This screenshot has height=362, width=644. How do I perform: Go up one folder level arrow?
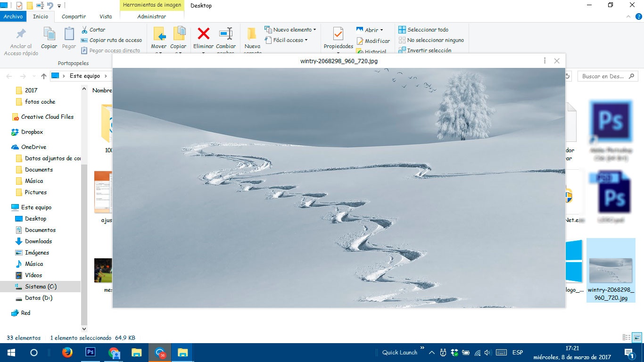44,76
